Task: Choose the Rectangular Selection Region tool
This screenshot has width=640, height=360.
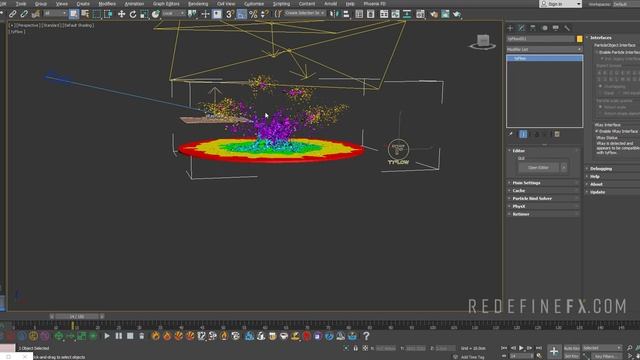Action: click(x=97, y=14)
